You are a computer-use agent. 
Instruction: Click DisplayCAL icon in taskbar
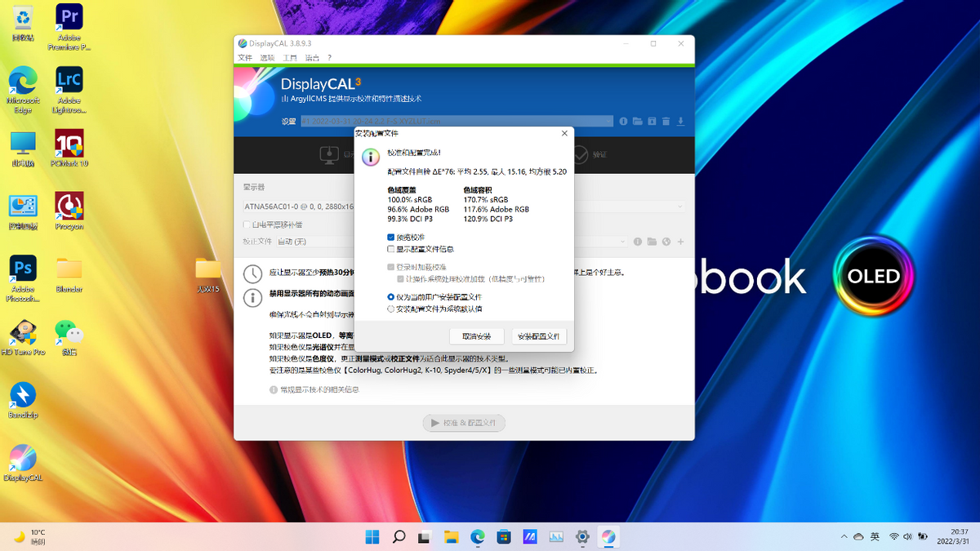[x=608, y=536]
